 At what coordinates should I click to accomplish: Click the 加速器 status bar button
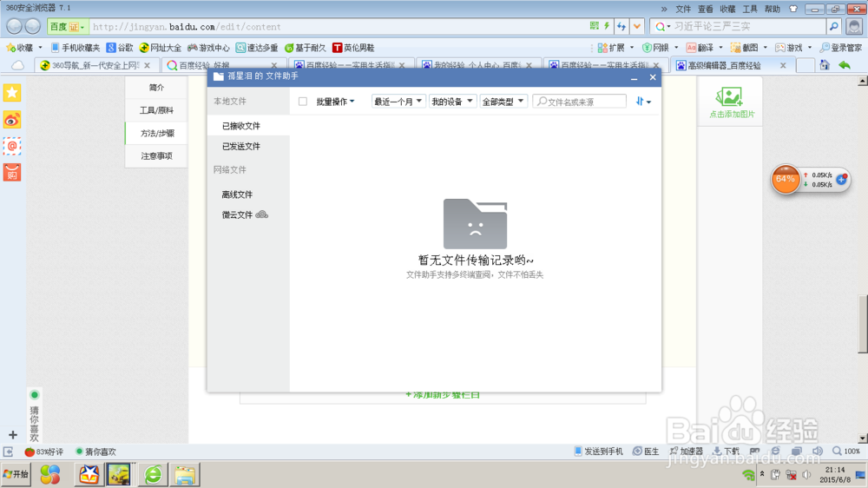687,452
